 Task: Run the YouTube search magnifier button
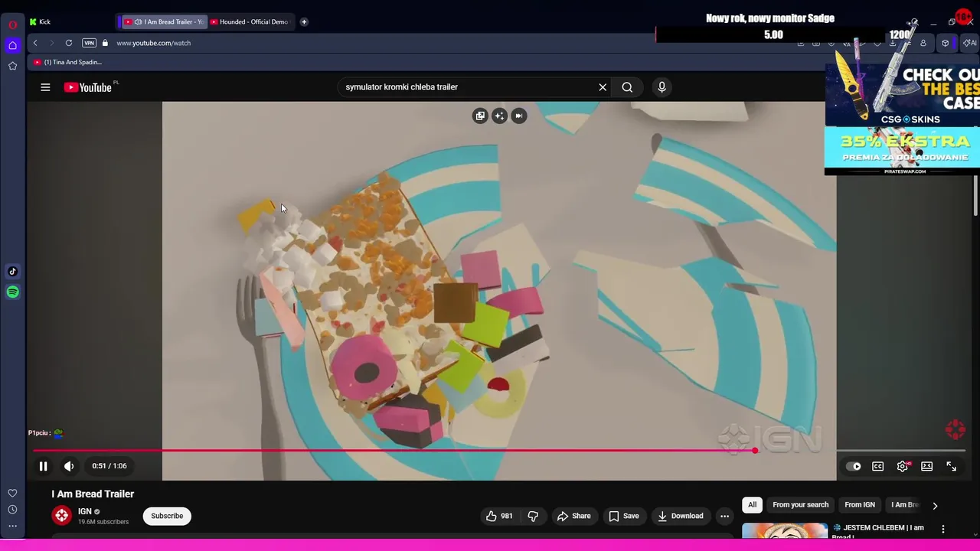[x=627, y=87]
